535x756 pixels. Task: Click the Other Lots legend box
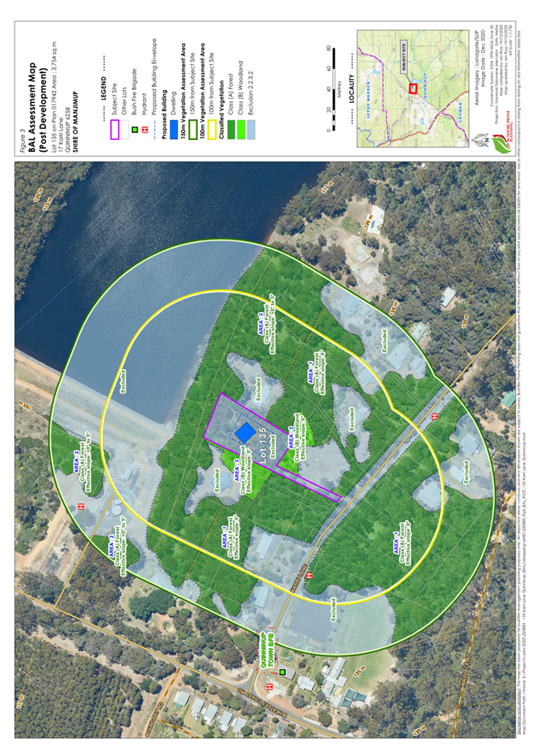coord(126,129)
